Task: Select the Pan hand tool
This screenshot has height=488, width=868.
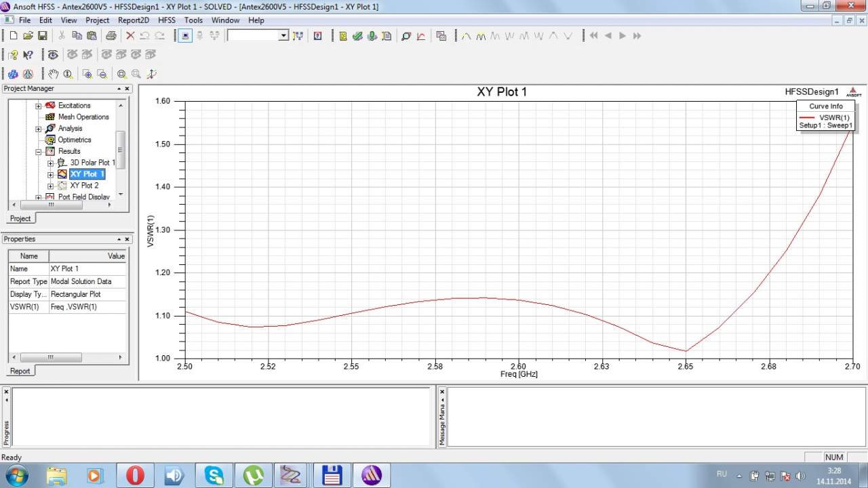Action: (x=53, y=75)
